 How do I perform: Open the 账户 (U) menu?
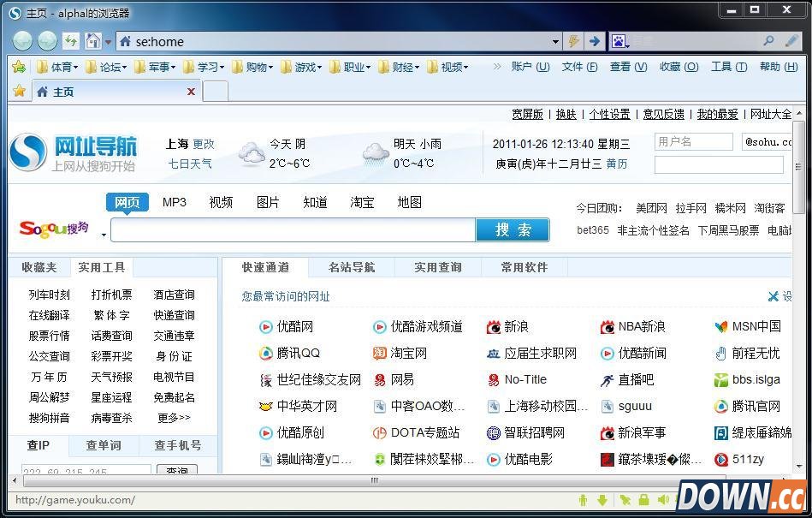point(530,66)
